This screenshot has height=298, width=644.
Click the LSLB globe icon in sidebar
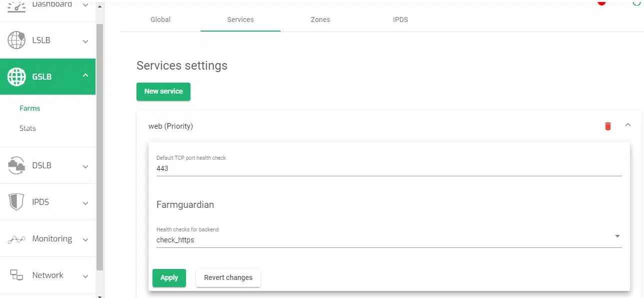click(x=16, y=40)
